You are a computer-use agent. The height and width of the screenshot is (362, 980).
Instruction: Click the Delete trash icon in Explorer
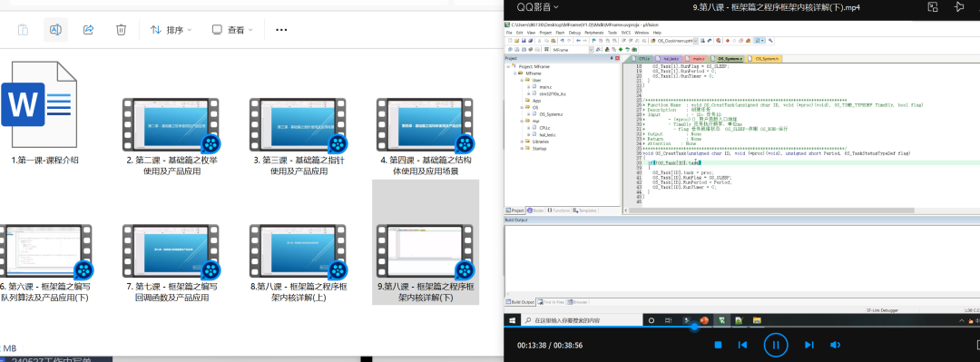click(122, 29)
